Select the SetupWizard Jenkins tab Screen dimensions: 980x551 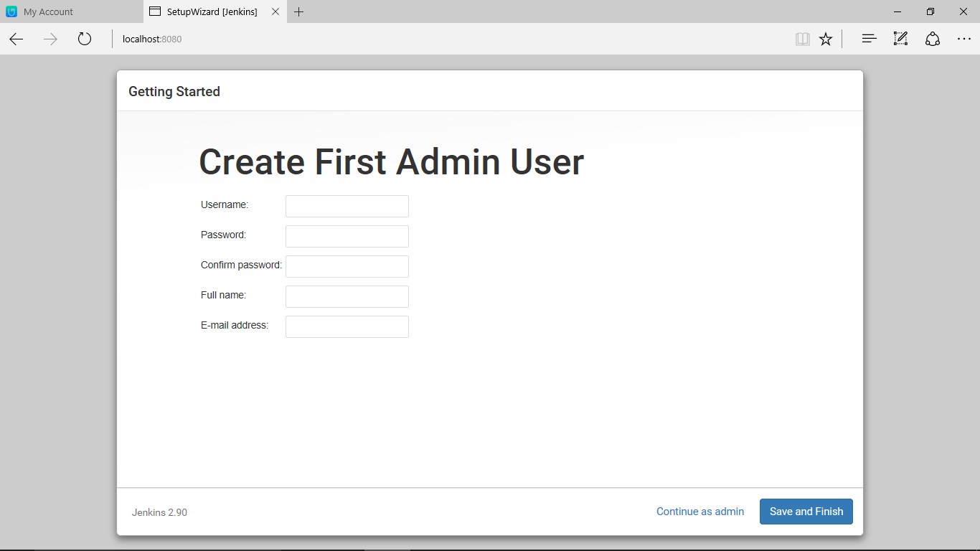[x=208, y=11]
